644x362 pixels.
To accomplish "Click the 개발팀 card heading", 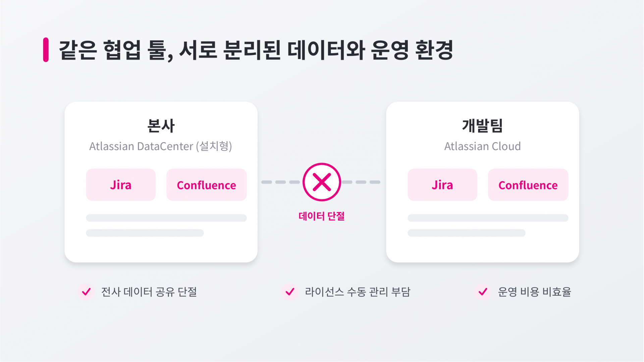I will coord(483,126).
